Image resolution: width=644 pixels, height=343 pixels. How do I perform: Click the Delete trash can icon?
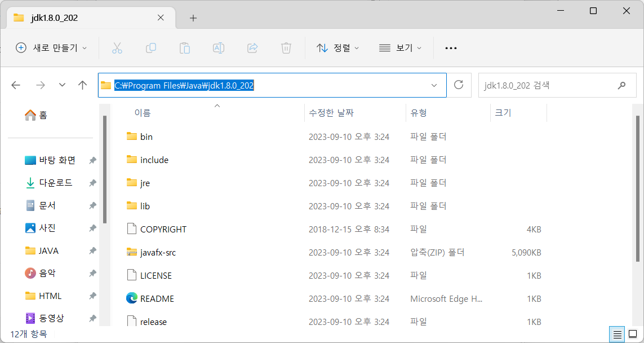click(286, 48)
